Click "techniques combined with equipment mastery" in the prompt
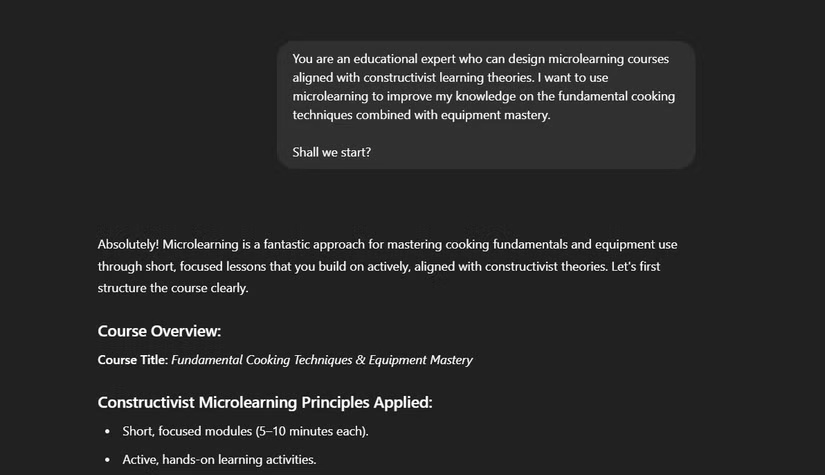This screenshot has height=475, width=825. (421, 116)
